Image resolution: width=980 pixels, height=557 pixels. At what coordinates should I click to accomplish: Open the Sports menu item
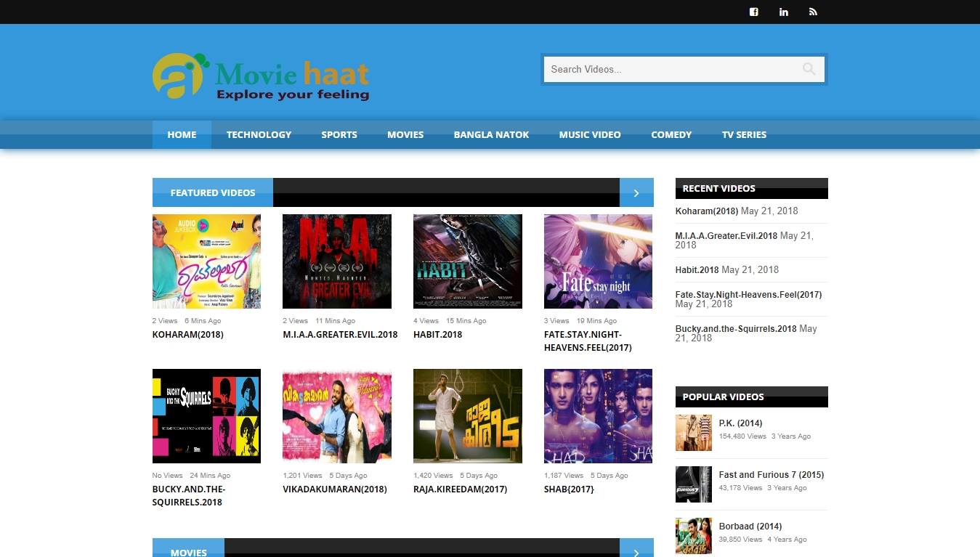[339, 134]
